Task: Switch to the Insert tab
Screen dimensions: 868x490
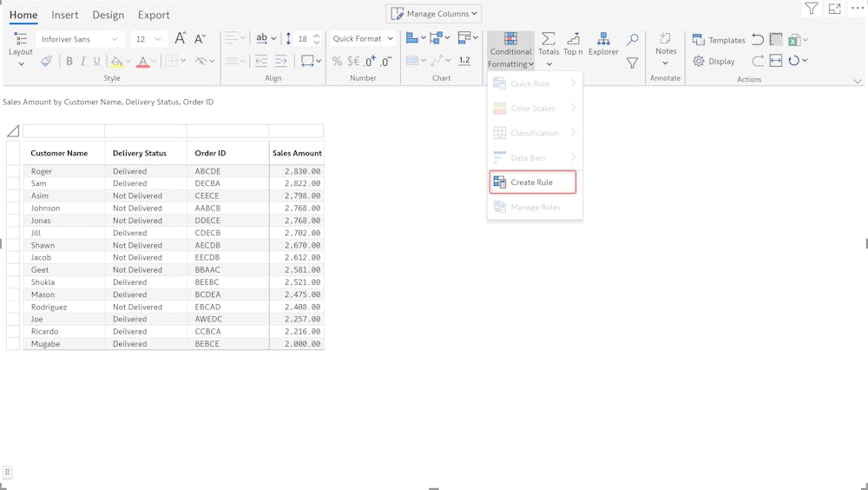Action: 64,15
